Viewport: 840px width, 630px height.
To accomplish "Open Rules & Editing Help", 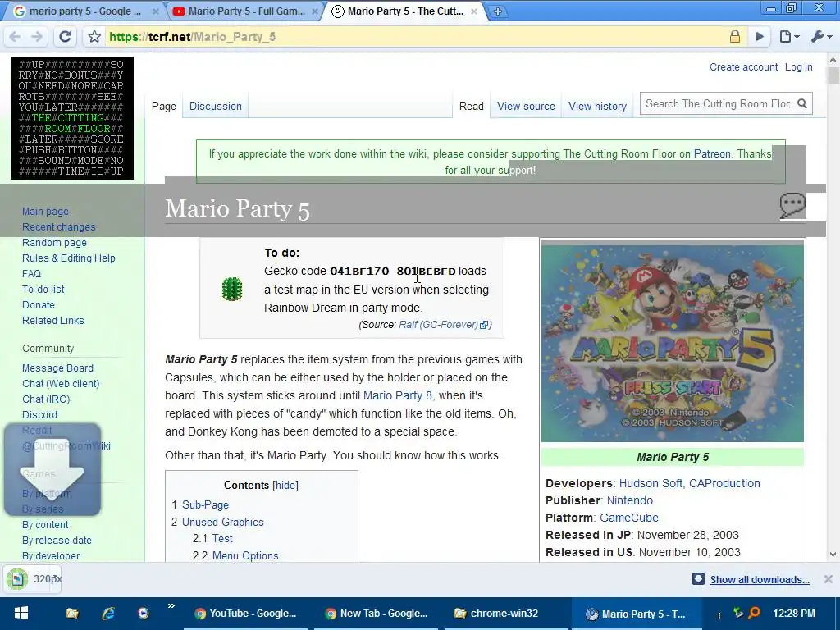I will tap(69, 258).
